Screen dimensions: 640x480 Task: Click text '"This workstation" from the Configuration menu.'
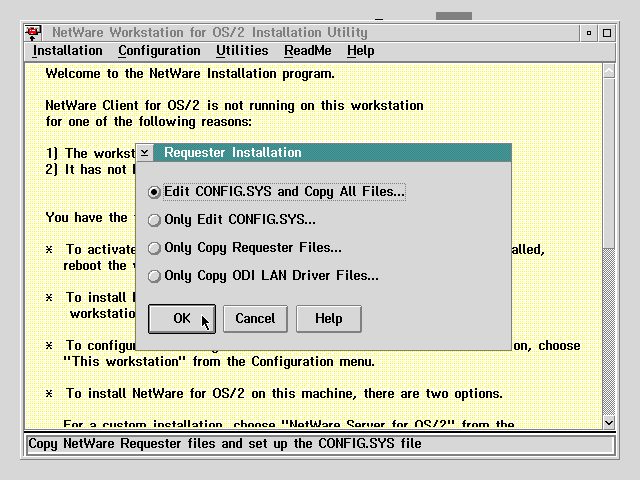tap(219, 362)
